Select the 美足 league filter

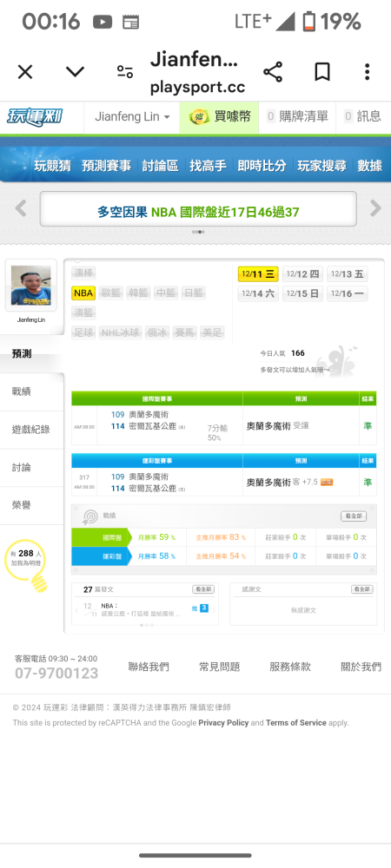coord(211,332)
